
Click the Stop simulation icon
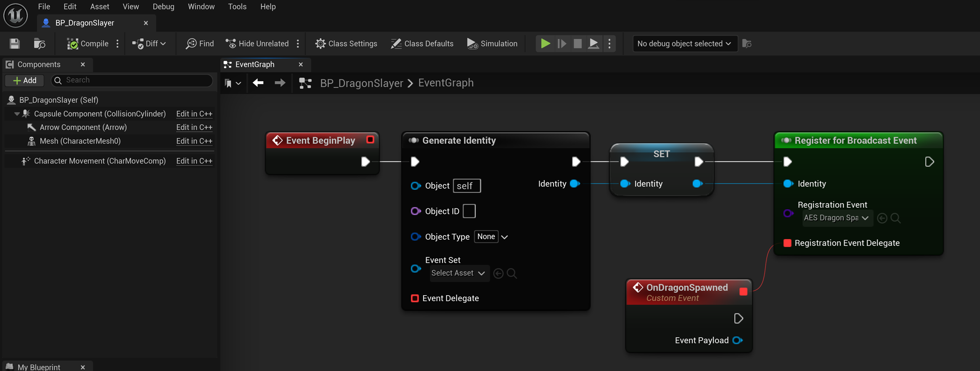pyautogui.click(x=577, y=43)
